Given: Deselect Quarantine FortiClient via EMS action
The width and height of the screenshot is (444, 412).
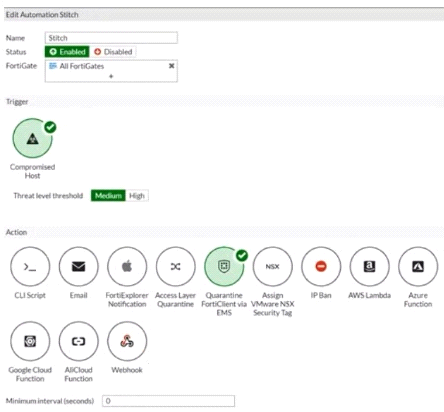Looking at the screenshot, I should click(224, 267).
